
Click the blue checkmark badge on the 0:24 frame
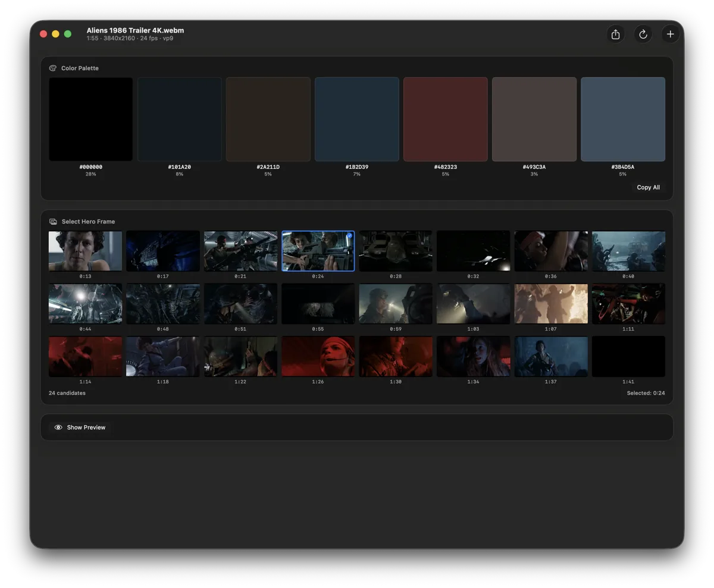350,235
